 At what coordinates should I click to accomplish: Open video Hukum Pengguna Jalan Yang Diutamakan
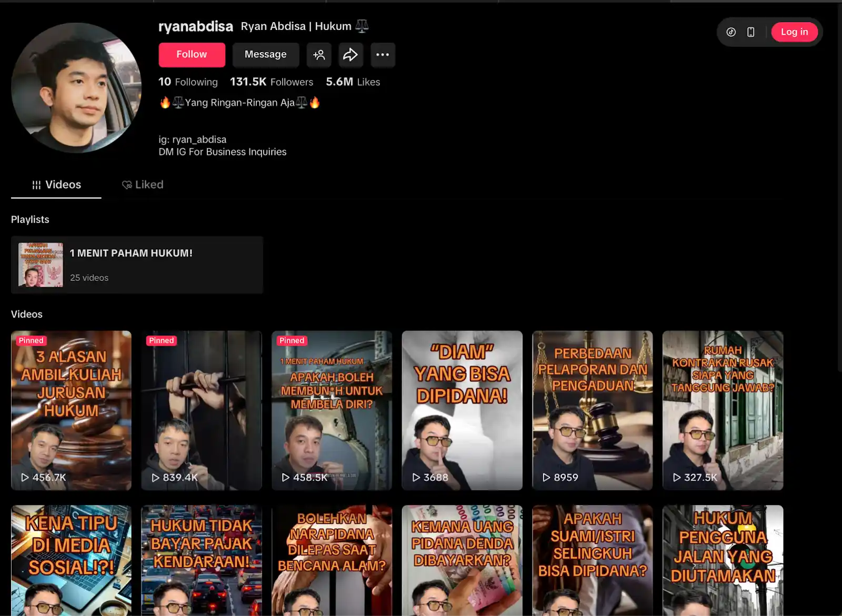(x=723, y=561)
